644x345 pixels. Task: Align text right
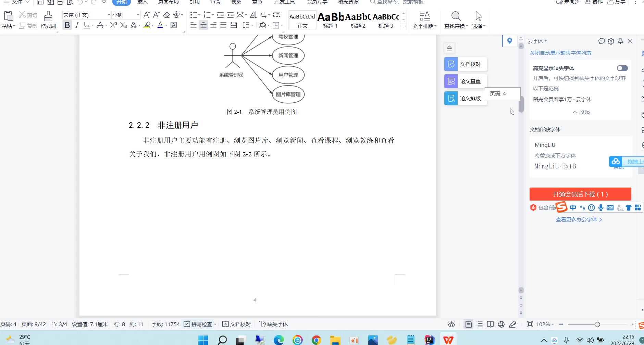(213, 25)
